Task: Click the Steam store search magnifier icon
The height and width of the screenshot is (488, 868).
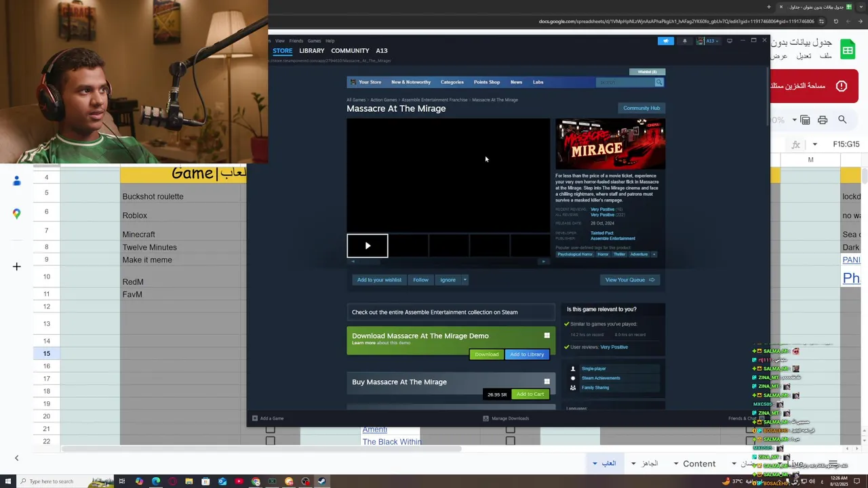Action: tap(658, 82)
